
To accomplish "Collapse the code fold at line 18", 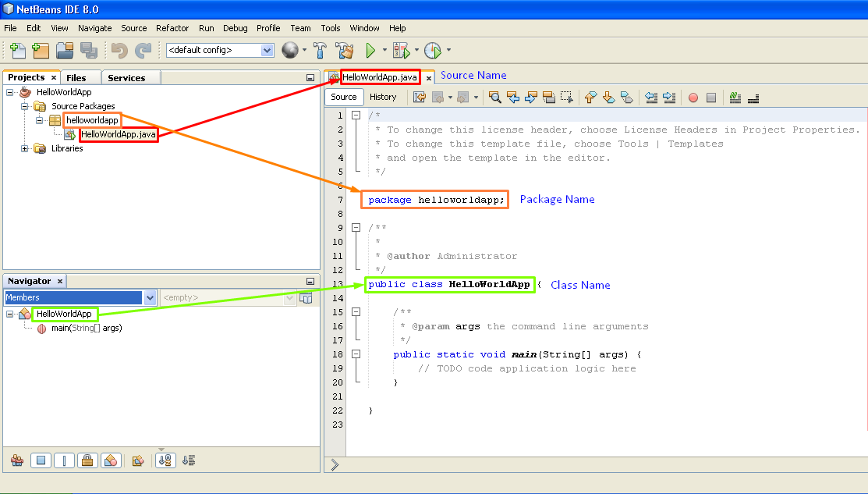I will (x=356, y=354).
